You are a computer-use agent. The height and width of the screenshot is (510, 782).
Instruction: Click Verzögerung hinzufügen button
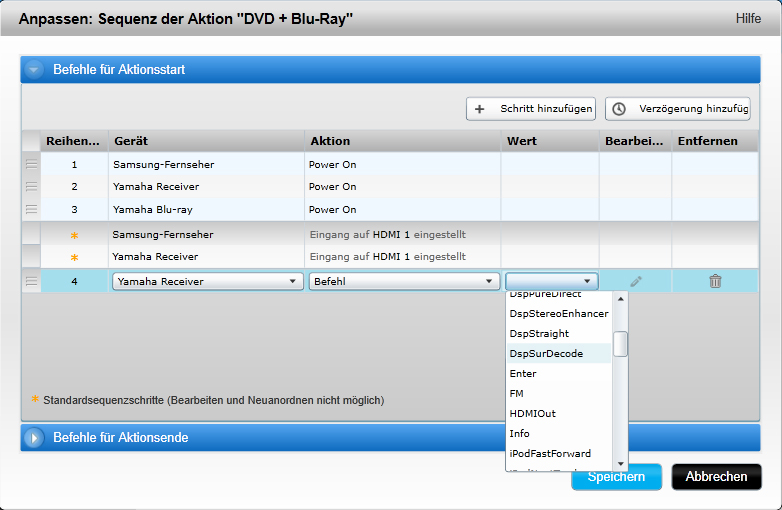coord(677,109)
